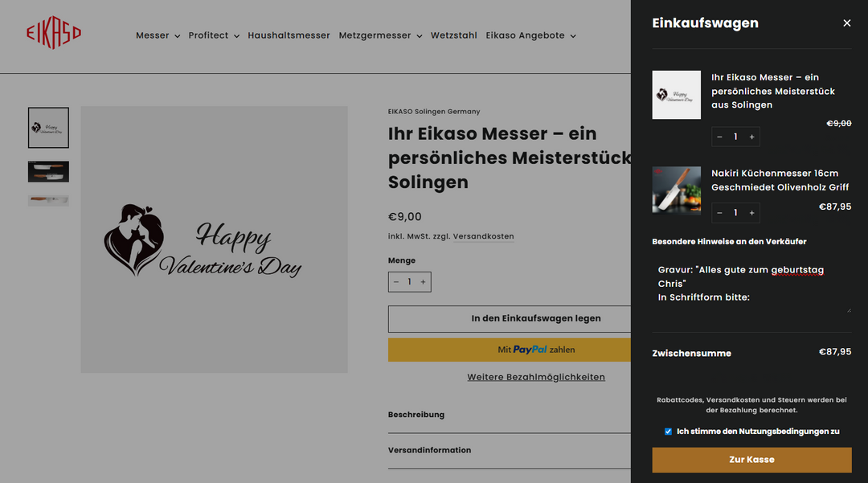This screenshot has height=483, width=868.
Task: Open the Messer dropdown menu
Action: [158, 35]
